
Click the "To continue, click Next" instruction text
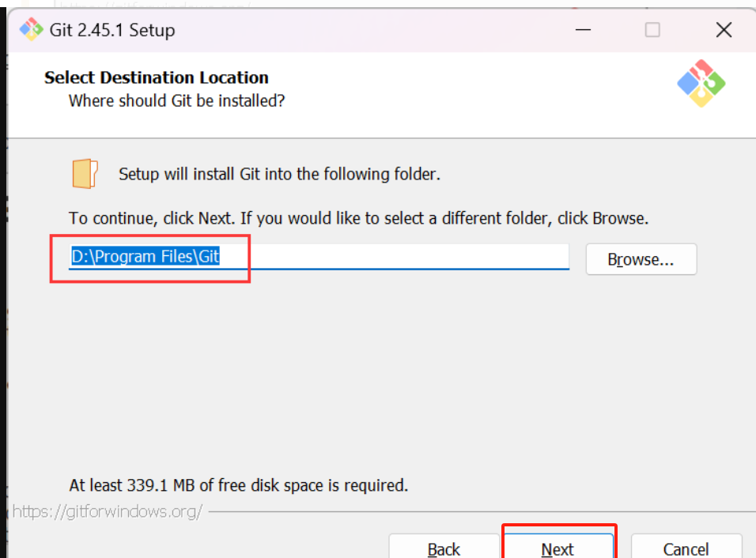coord(358,218)
